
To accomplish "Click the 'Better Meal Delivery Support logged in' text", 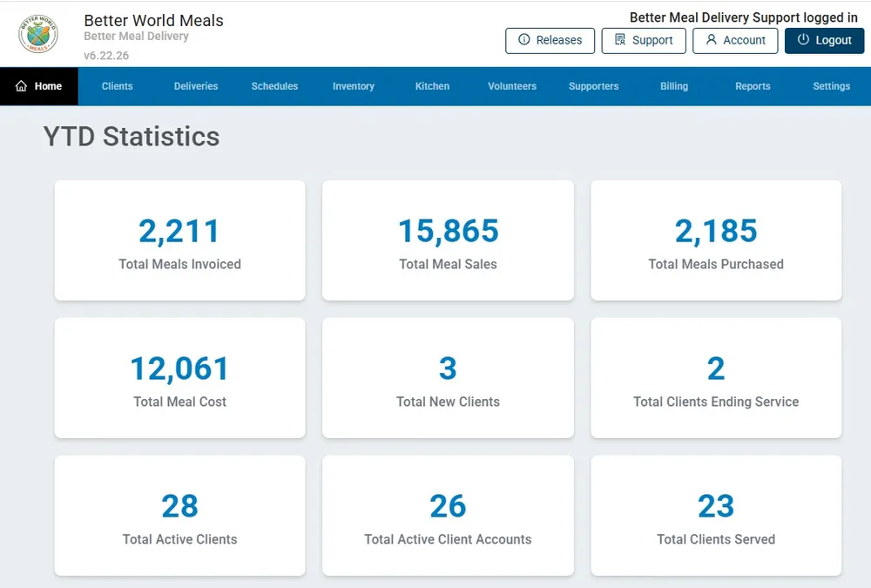I will click(744, 17).
